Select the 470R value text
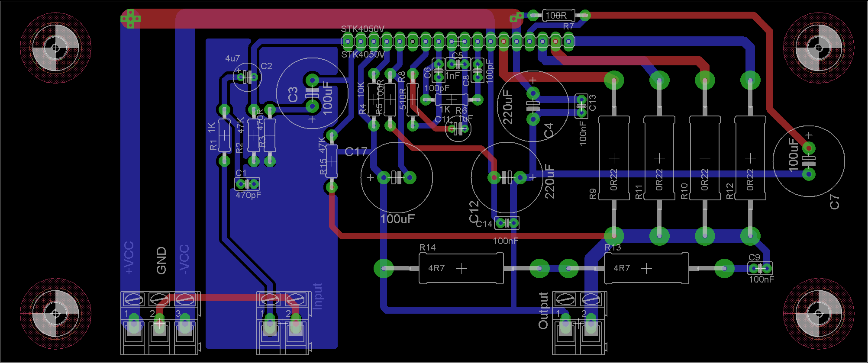This screenshot has width=868, height=363. coord(260,119)
